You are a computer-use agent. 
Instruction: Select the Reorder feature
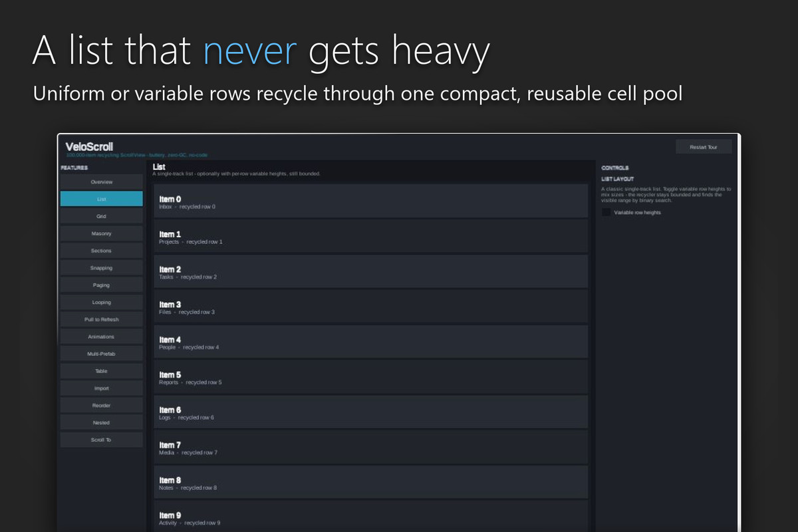tap(102, 406)
